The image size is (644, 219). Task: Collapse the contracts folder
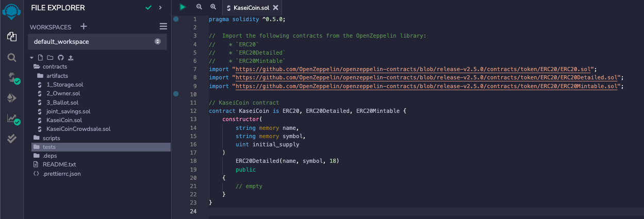tap(51, 66)
